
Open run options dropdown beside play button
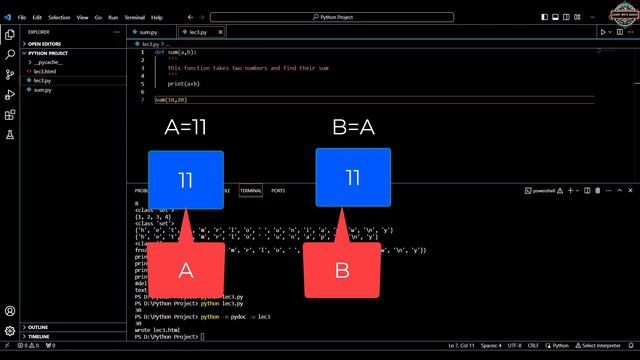(x=610, y=32)
